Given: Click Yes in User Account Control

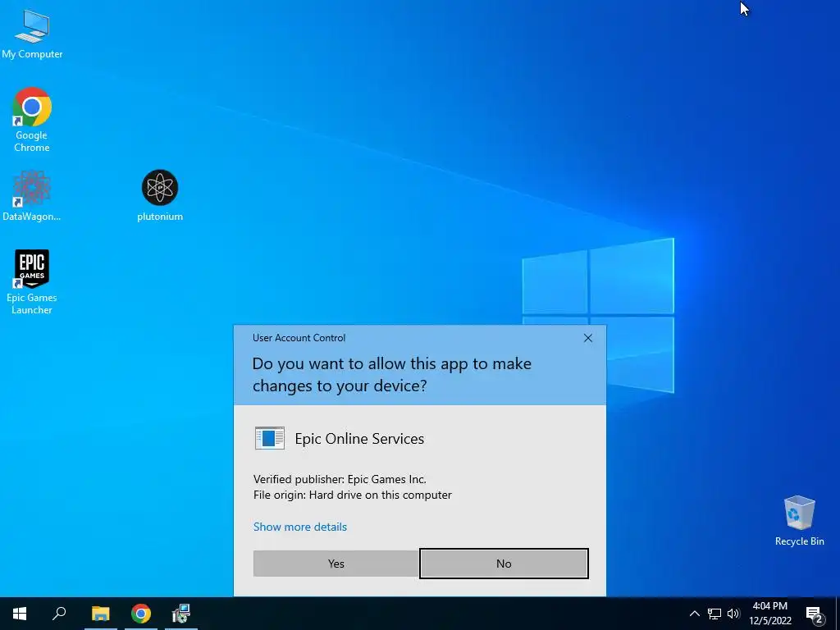Looking at the screenshot, I should [336, 564].
